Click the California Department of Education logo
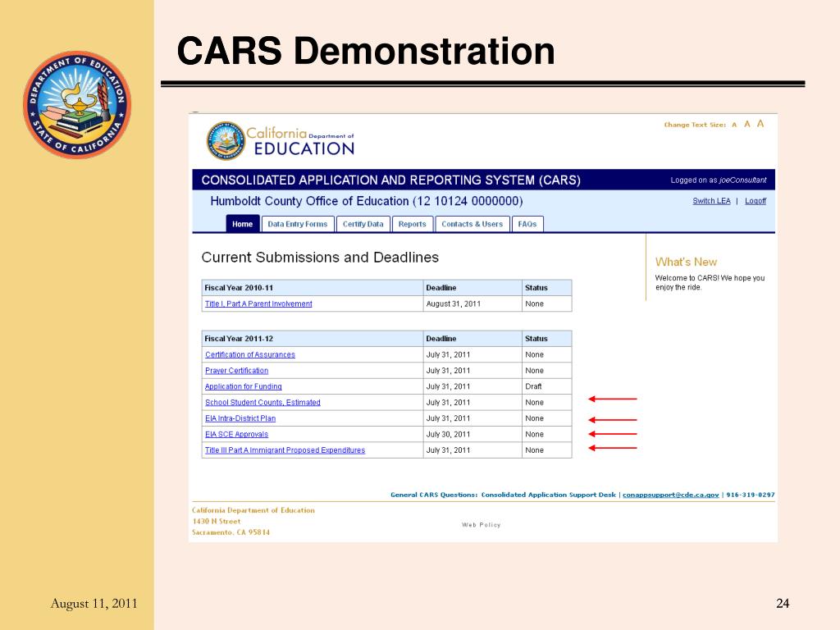Image resolution: width=840 pixels, height=630 pixels. (x=281, y=140)
